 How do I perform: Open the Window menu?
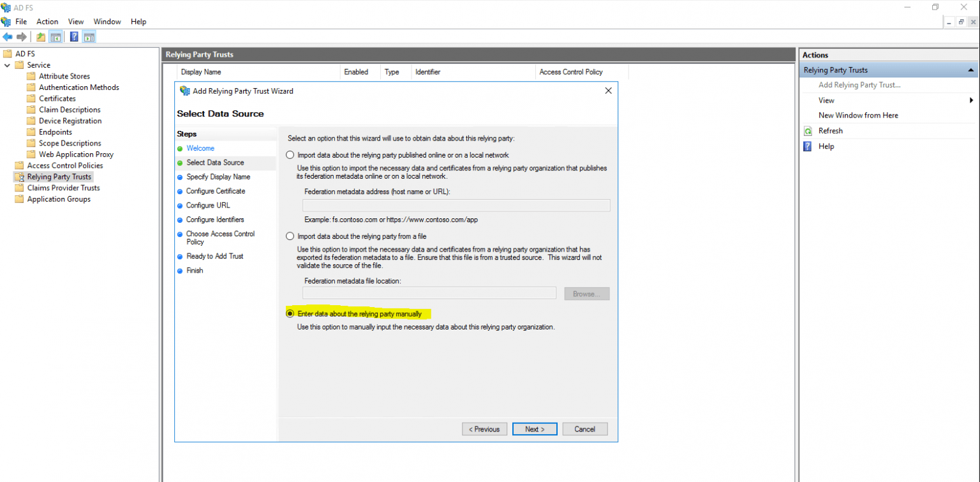(107, 21)
